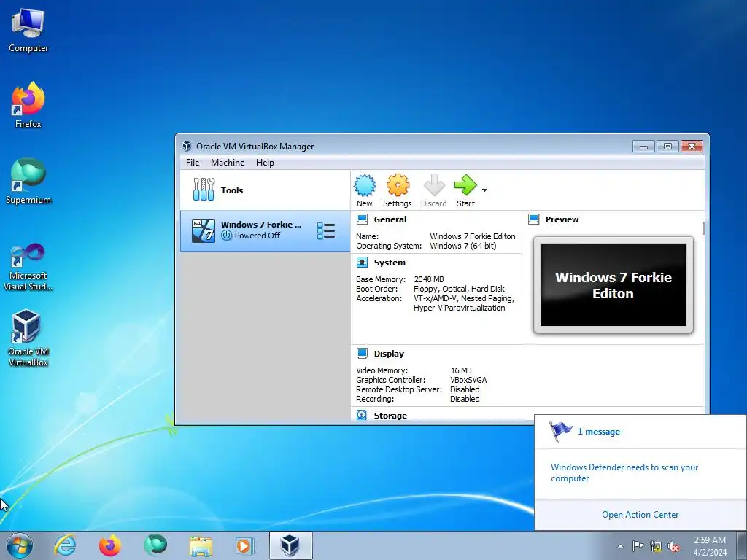This screenshot has height=560, width=747.
Task: Click the Name value Windows 7 Forkie Editon
Action: coord(473,236)
